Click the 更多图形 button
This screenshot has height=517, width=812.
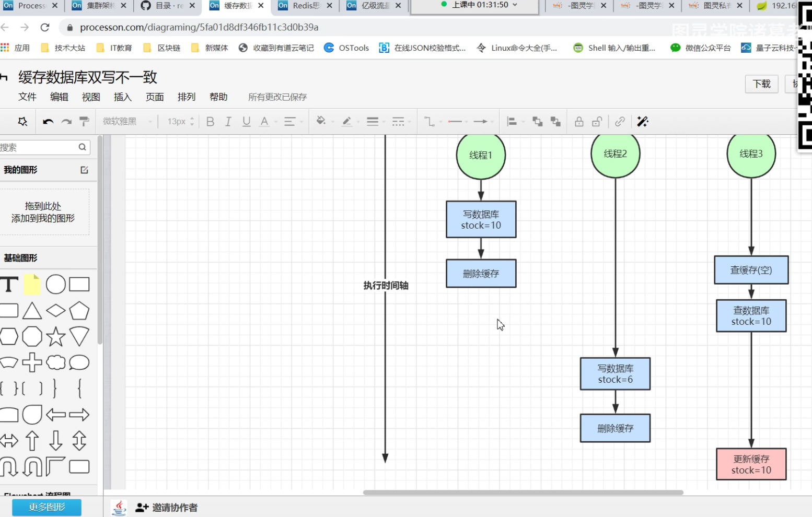click(47, 507)
